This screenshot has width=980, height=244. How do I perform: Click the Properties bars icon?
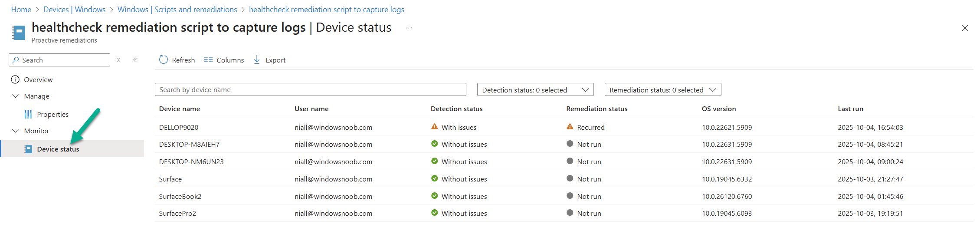click(x=28, y=114)
